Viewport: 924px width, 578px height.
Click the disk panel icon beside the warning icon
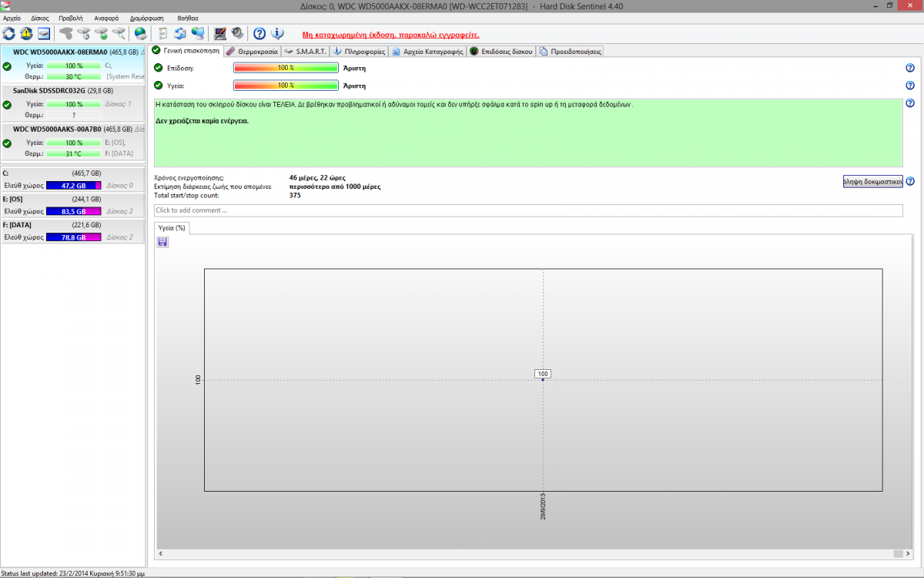click(44, 33)
